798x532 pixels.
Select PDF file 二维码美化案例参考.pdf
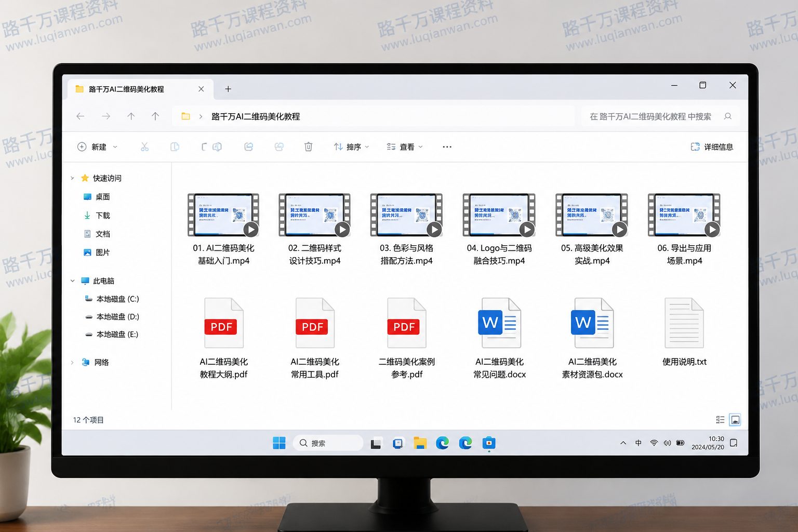(x=406, y=338)
